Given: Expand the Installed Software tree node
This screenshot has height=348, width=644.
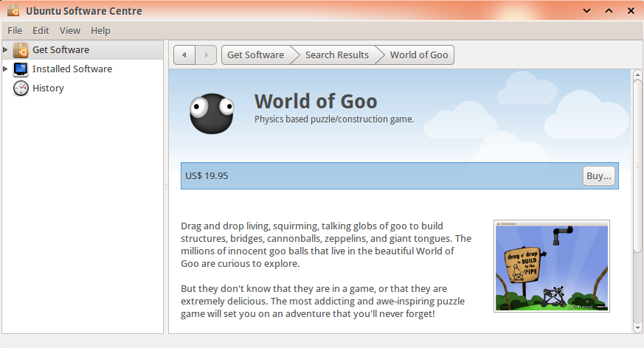Looking at the screenshot, I should tap(5, 69).
